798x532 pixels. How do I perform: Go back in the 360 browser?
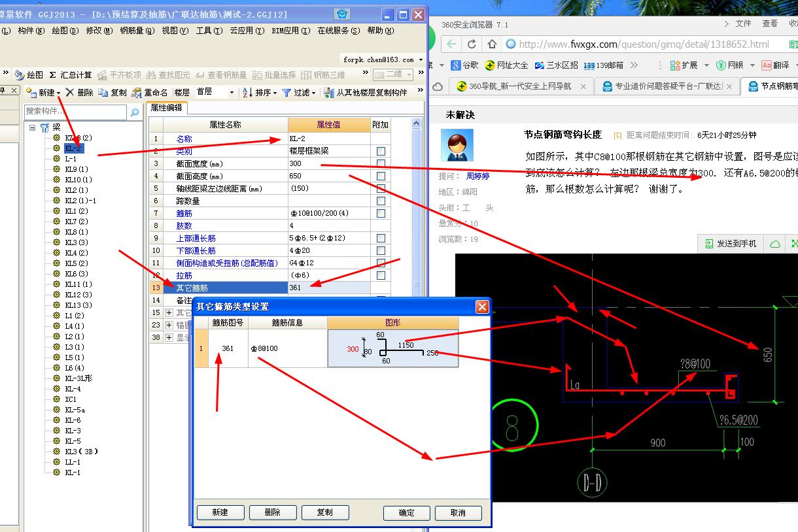[x=451, y=44]
